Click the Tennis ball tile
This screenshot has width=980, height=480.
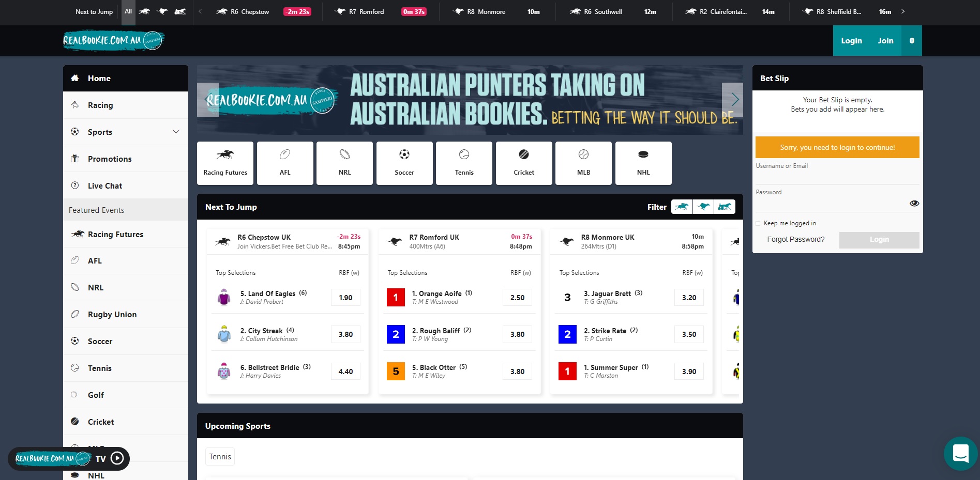click(464, 163)
